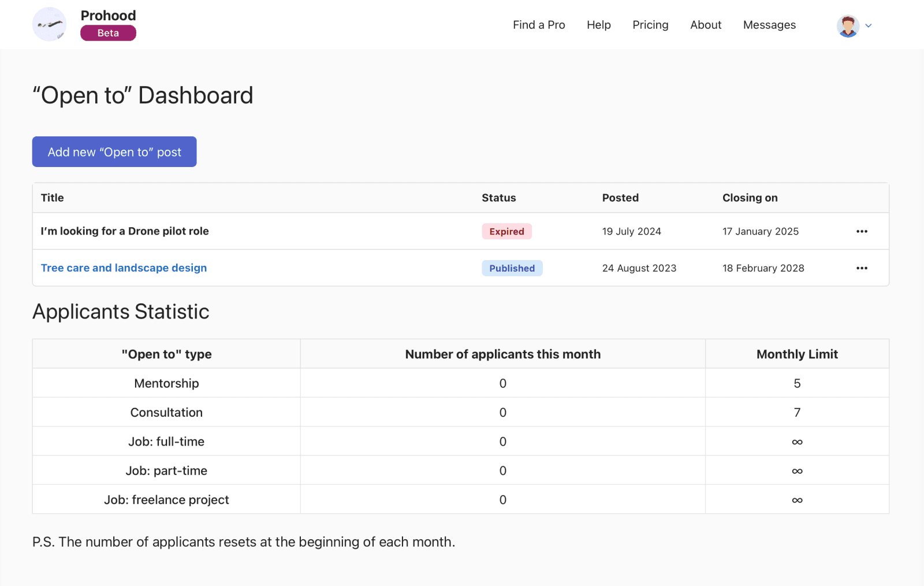Open options for Tree care post

pos(862,268)
